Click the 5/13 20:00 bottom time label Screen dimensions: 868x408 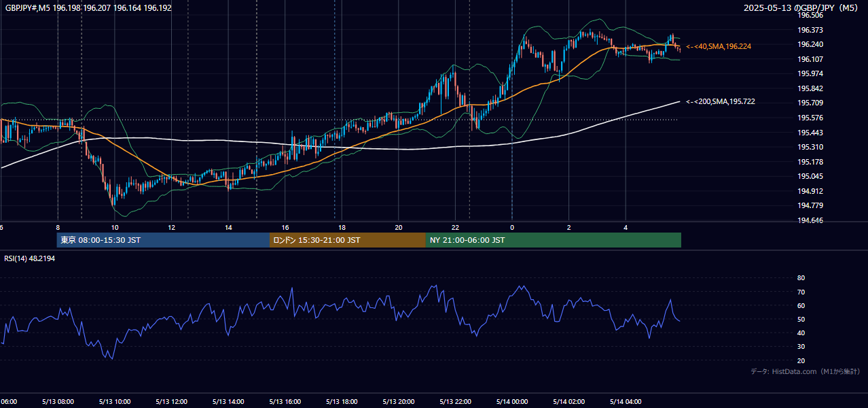(x=399, y=402)
